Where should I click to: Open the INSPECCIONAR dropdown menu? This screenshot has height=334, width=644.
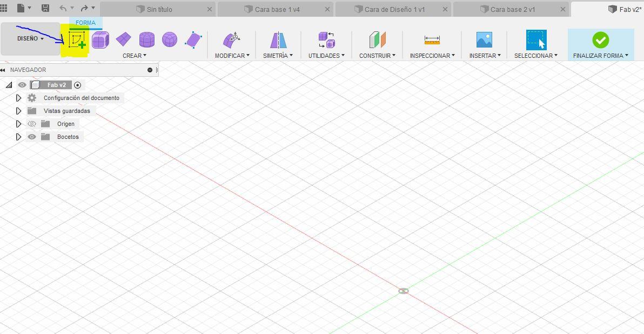tap(432, 56)
